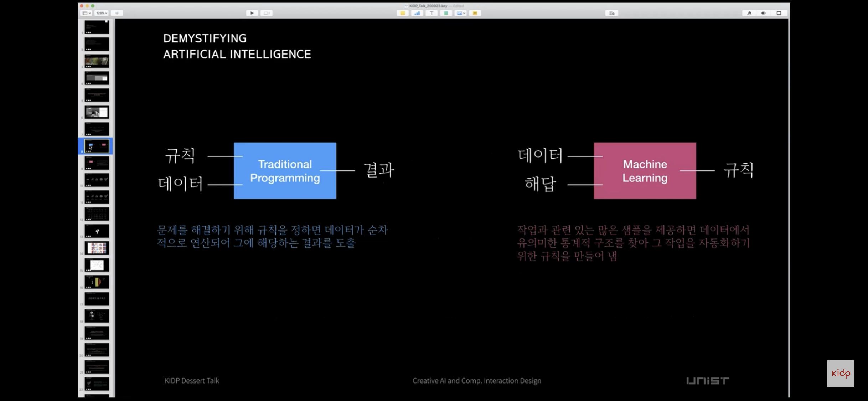Screen dimensions: 868x401
Task: Insert a shape from toolbar
Action: [446, 13]
